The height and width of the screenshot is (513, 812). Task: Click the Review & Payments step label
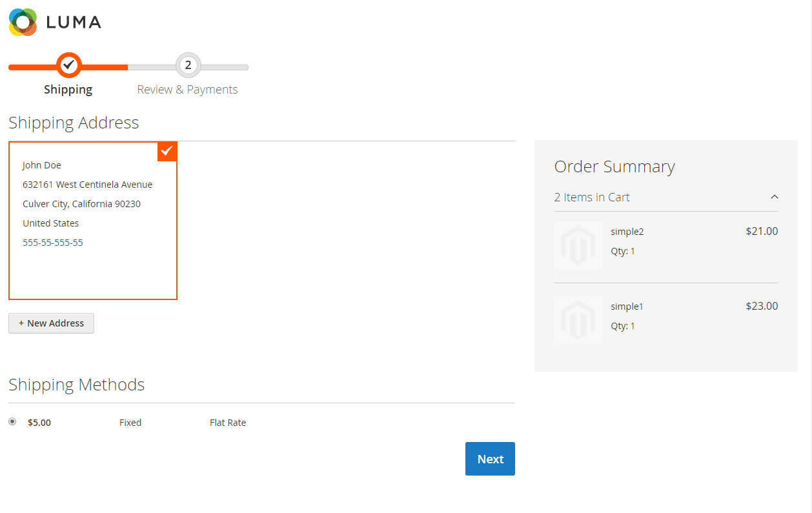(187, 89)
